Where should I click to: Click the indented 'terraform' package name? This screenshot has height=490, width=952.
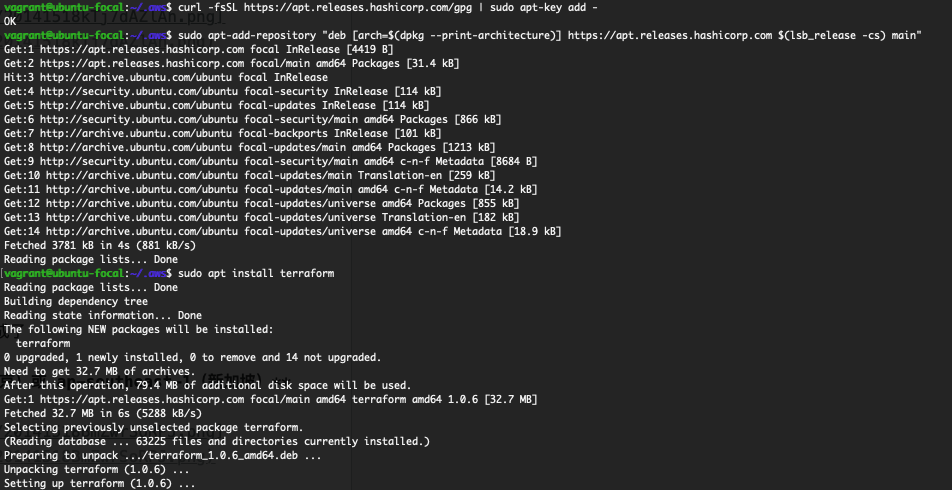coord(42,343)
